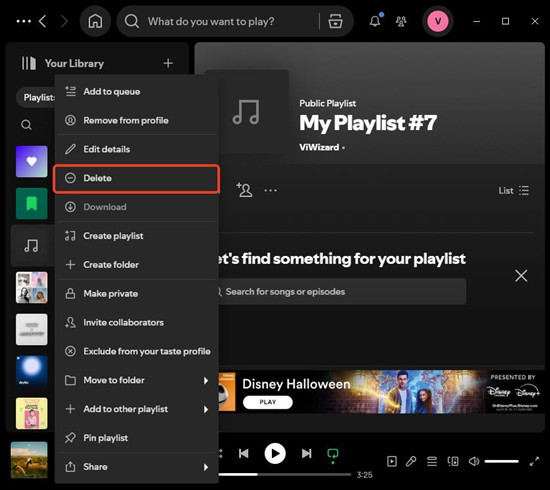Open the notifications bell
Viewport: 550px width, 490px height.
(x=375, y=21)
